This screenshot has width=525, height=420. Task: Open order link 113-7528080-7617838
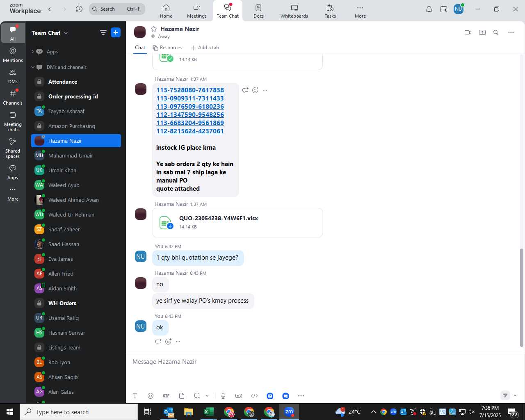pos(190,90)
